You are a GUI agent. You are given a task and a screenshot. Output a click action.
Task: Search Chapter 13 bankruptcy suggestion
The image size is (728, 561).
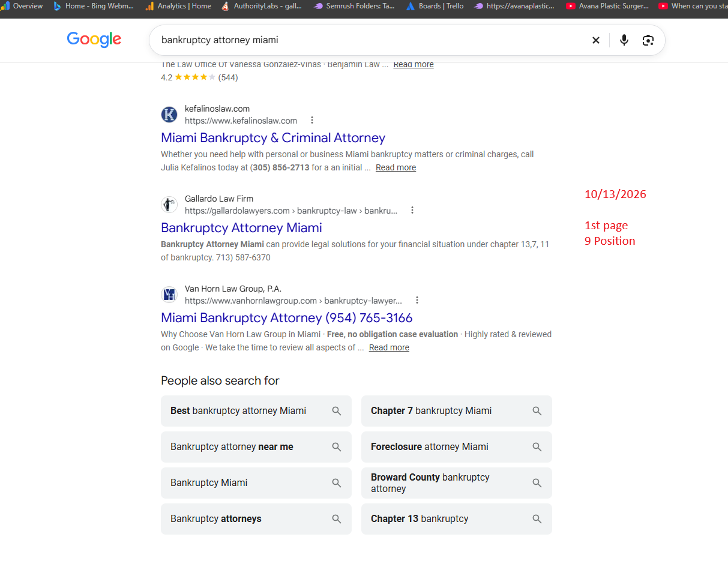[457, 519]
